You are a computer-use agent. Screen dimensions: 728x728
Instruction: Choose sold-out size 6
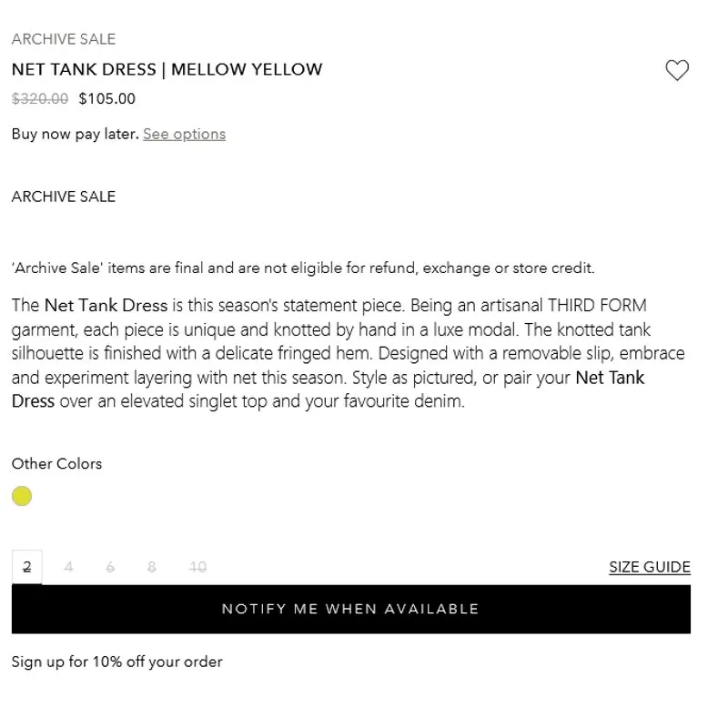tap(110, 567)
